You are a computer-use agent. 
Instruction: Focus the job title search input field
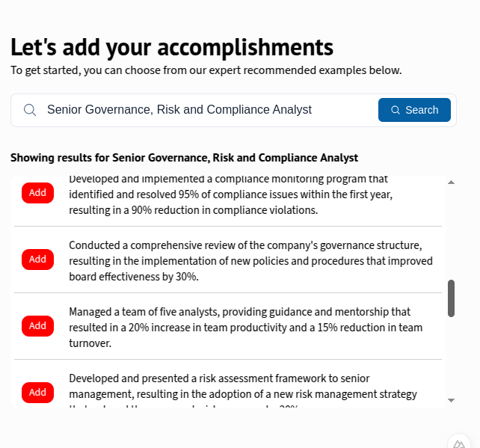click(202, 110)
